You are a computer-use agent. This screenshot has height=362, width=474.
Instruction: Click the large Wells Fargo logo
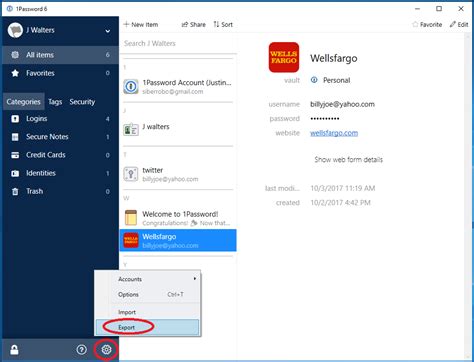pos(284,57)
